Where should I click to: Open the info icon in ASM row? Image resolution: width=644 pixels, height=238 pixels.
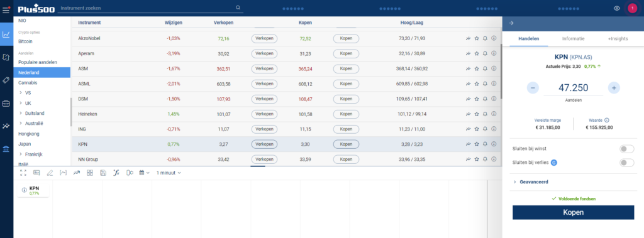click(x=494, y=68)
